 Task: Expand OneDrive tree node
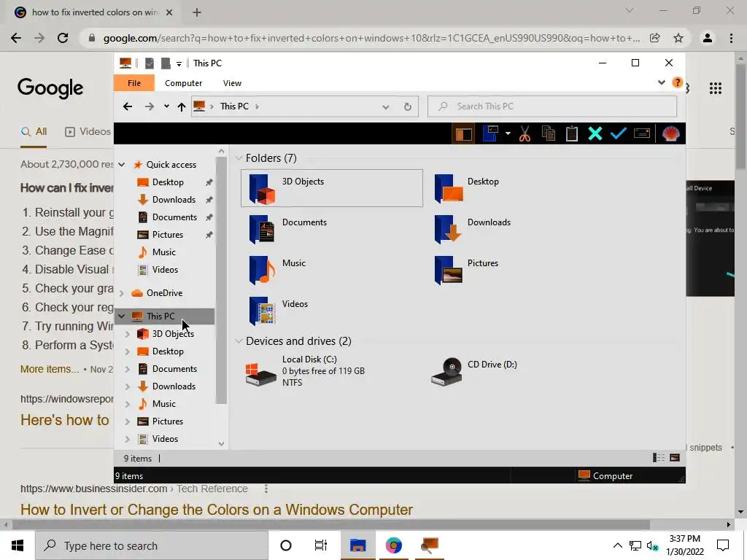(122, 293)
